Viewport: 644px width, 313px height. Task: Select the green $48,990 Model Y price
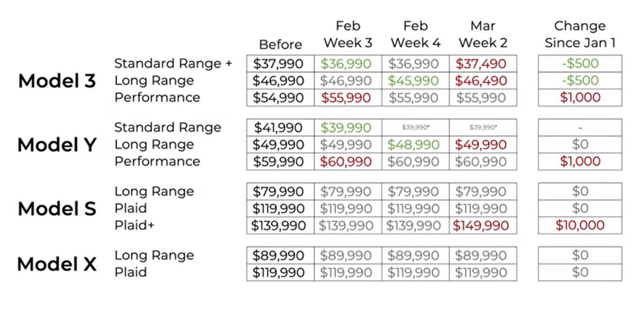[x=415, y=144]
